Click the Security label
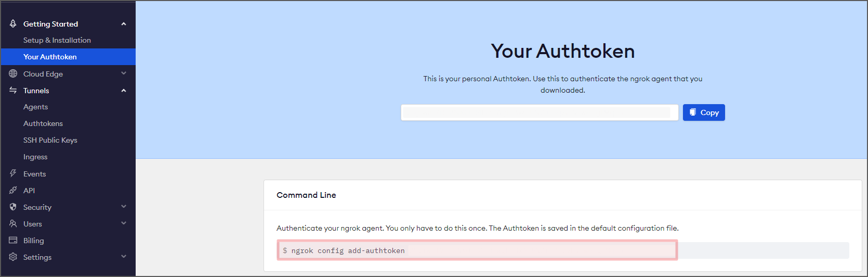Image resolution: width=868 pixels, height=277 pixels. [x=37, y=207]
